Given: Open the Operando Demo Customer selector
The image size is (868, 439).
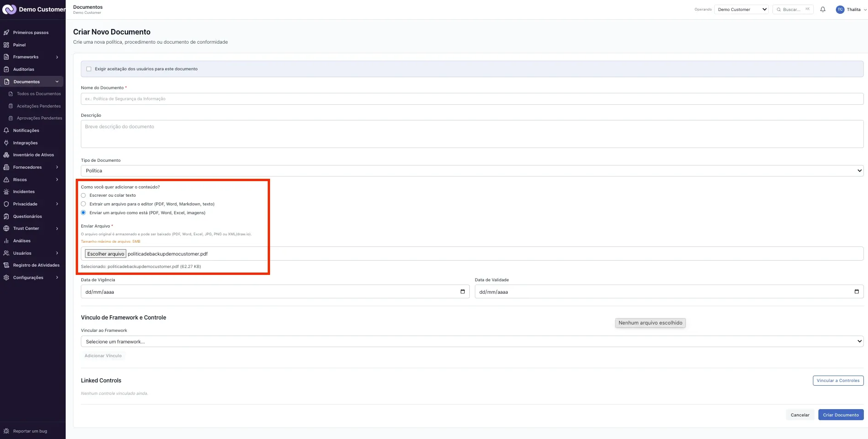Looking at the screenshot, I should (741, 9).
